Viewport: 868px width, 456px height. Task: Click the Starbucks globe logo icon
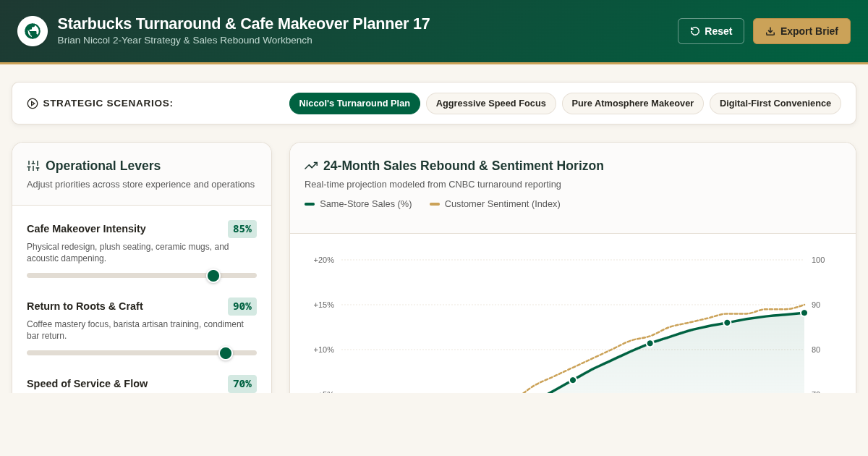33,31
